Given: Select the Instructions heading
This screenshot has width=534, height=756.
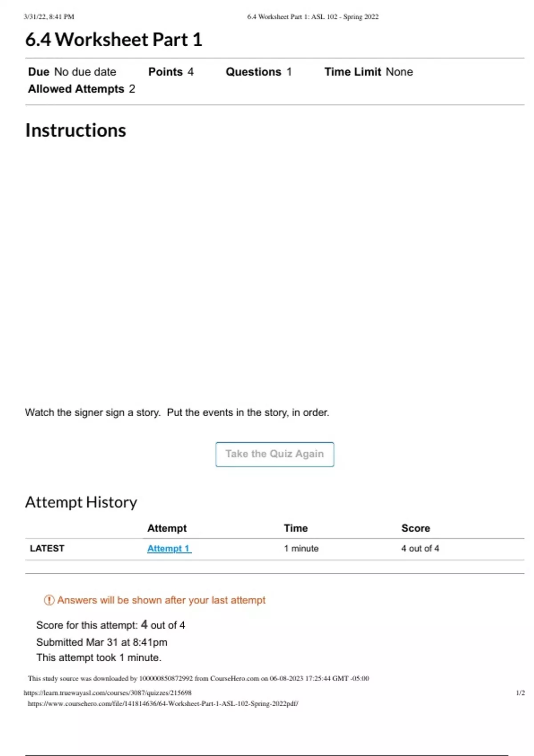Looking at the screenshot, I should click(76, 130).
